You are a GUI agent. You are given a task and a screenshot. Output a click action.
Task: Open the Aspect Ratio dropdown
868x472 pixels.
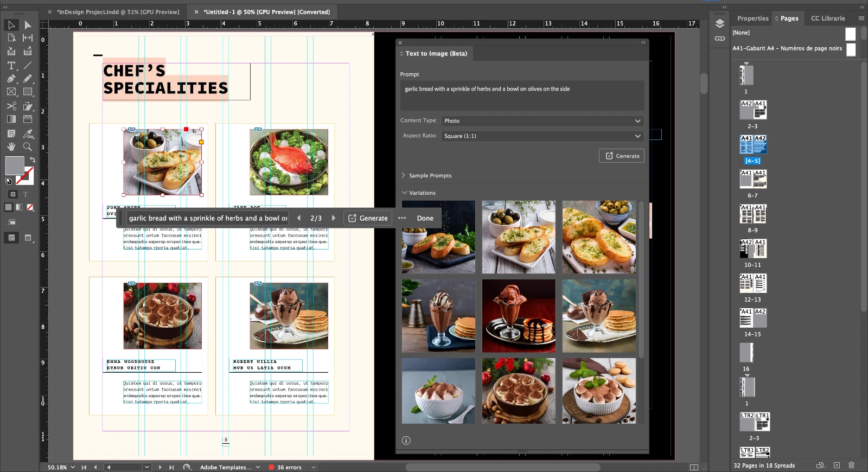tap(542, 136)
